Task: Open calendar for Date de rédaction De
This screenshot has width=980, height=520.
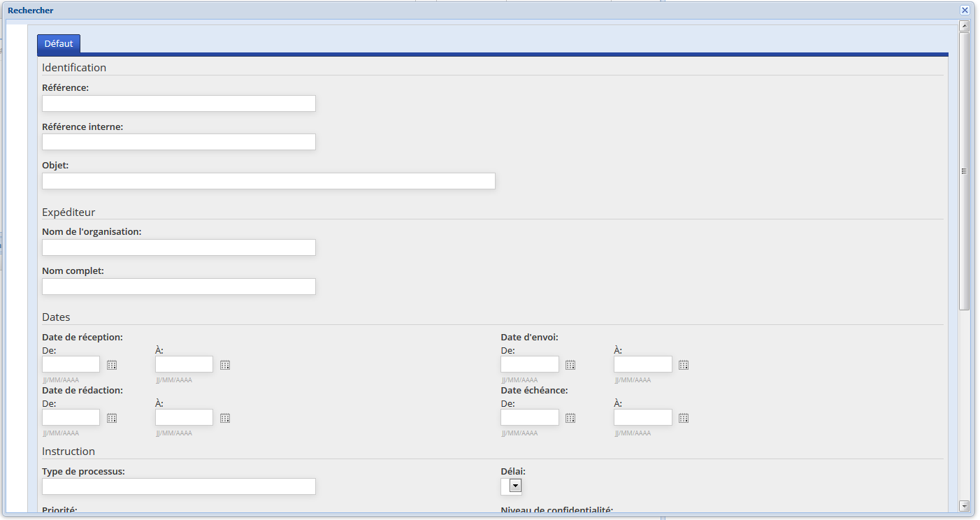Action: 112,418
